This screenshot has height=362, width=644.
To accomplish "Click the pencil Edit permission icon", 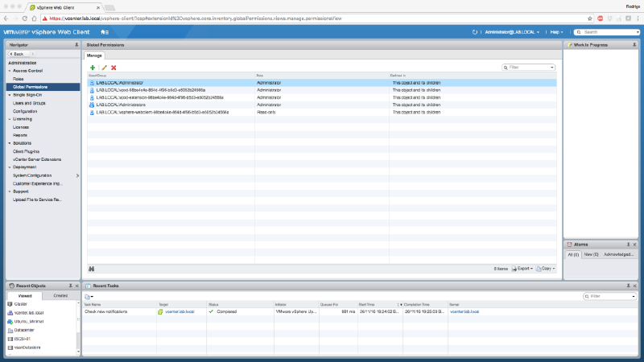I will pyautogui.click(x=103, y=68).
